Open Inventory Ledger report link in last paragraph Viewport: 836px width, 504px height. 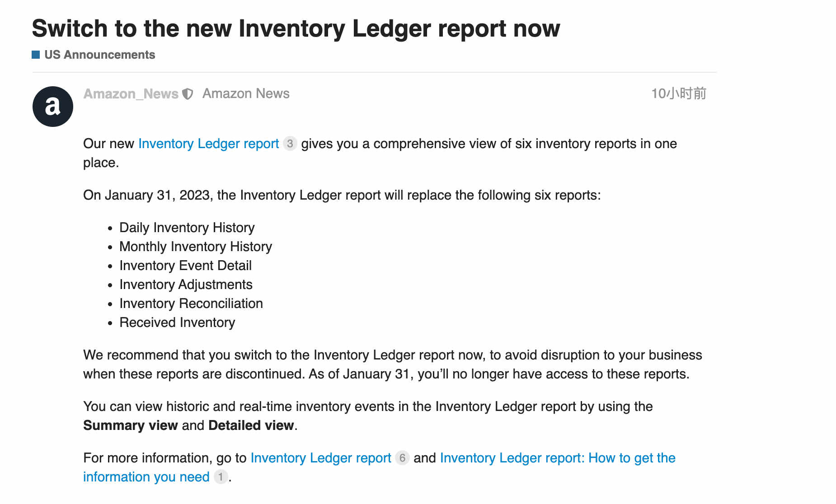click(x=321, y=458)
